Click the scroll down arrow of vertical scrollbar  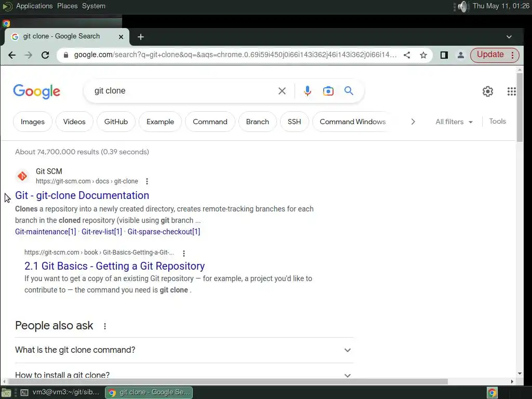520,374
